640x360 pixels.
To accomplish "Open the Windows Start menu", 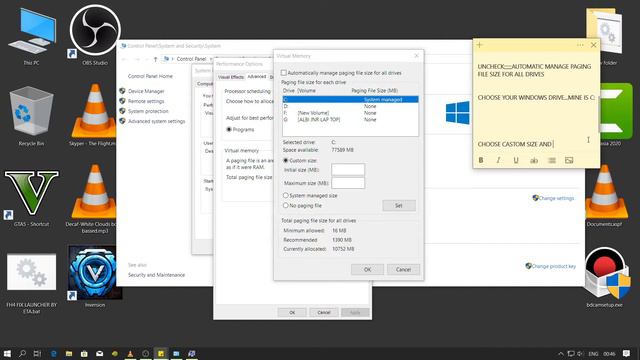I will tap(7, 353).
